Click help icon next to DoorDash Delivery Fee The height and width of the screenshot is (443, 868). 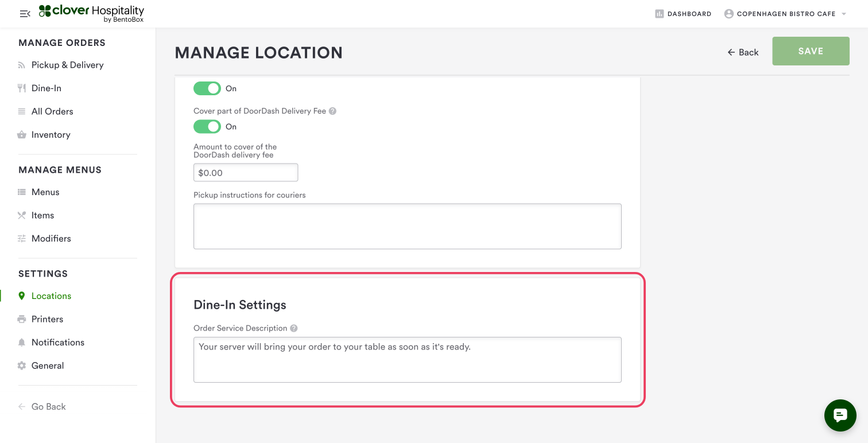[x=332, y=111]
